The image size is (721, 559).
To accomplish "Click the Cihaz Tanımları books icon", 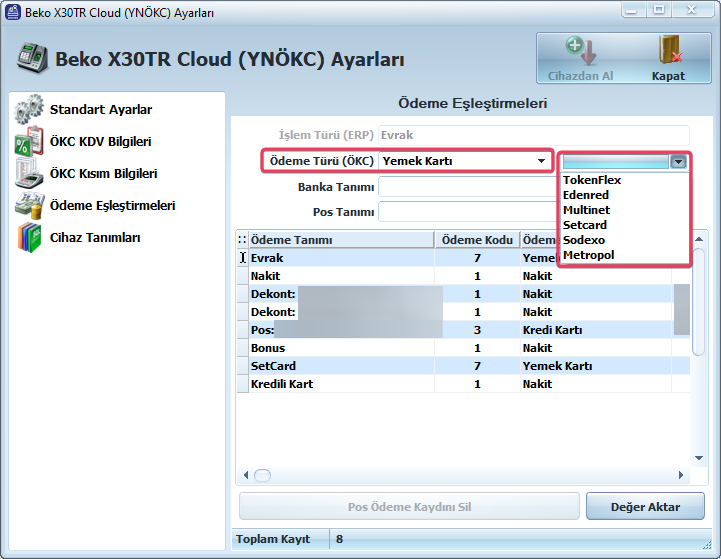I will point(29,238).
